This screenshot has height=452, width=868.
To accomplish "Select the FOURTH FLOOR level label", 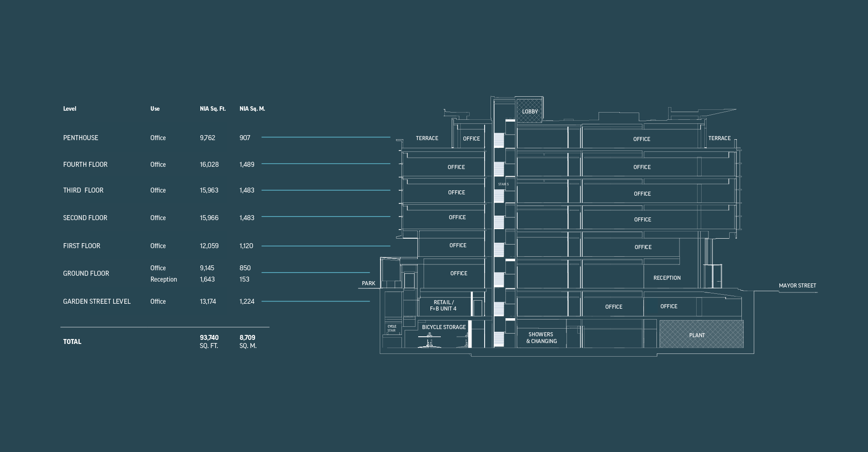I will click(85, 165).
